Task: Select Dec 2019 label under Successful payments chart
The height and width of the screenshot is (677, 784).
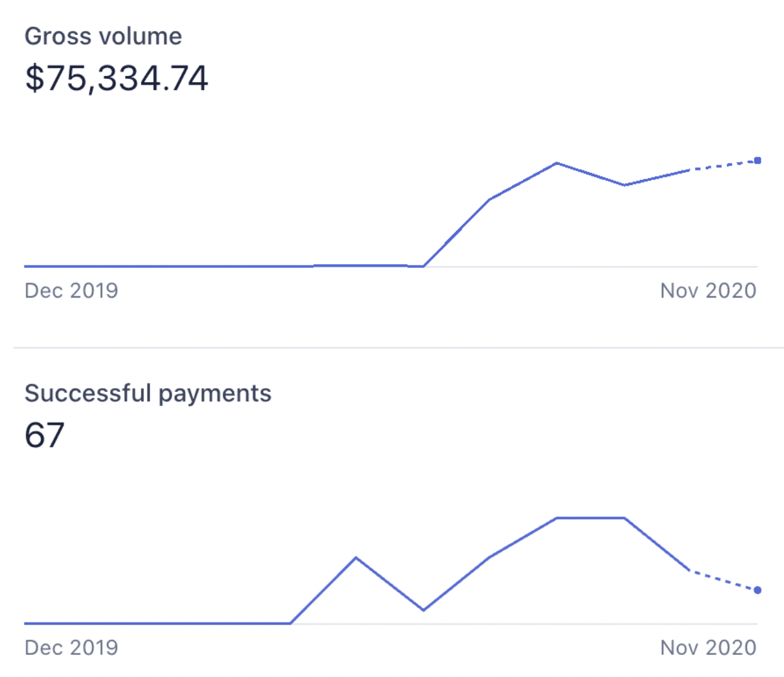Action: (71, 647)
